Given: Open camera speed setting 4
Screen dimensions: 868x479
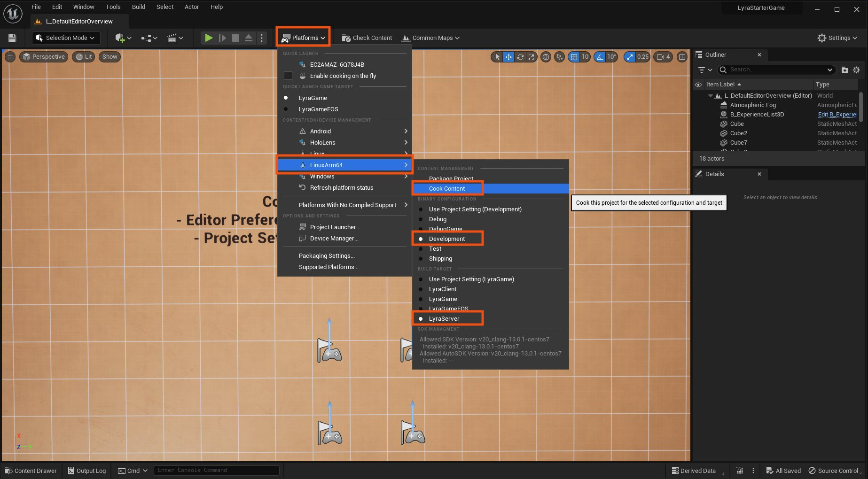Looking at the screenshot, I should pyautogui.click(x=663, y=57).
